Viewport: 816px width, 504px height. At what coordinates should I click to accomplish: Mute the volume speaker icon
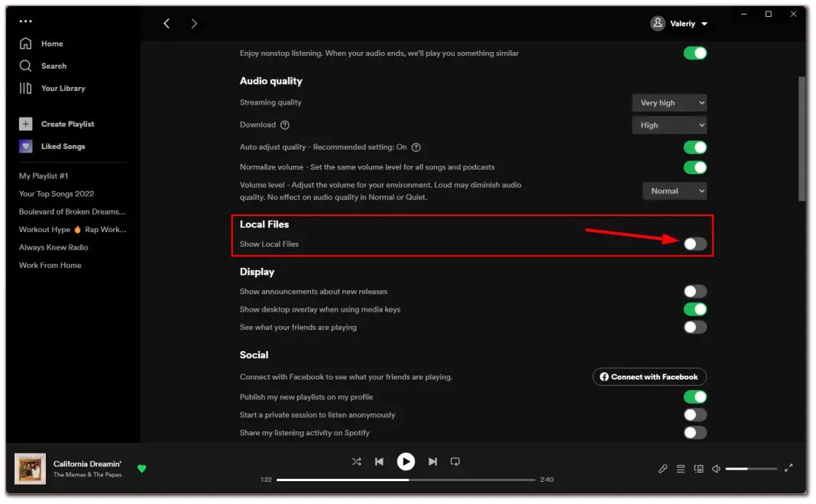pyautogui.click(x=715, y=469)
